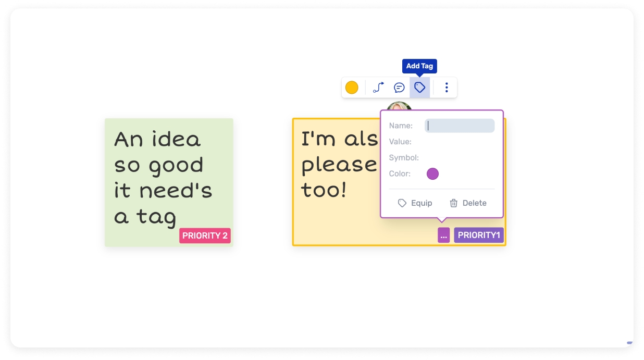Screen dimensions: 644x360
Task: Select the PRIORITY1 purple tag
Action: point(479,235)
